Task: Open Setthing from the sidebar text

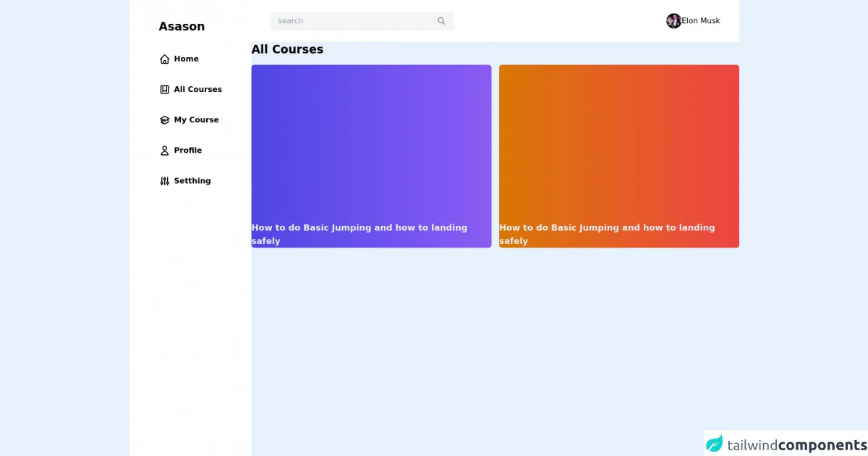Action: click(x=192, y=181)
